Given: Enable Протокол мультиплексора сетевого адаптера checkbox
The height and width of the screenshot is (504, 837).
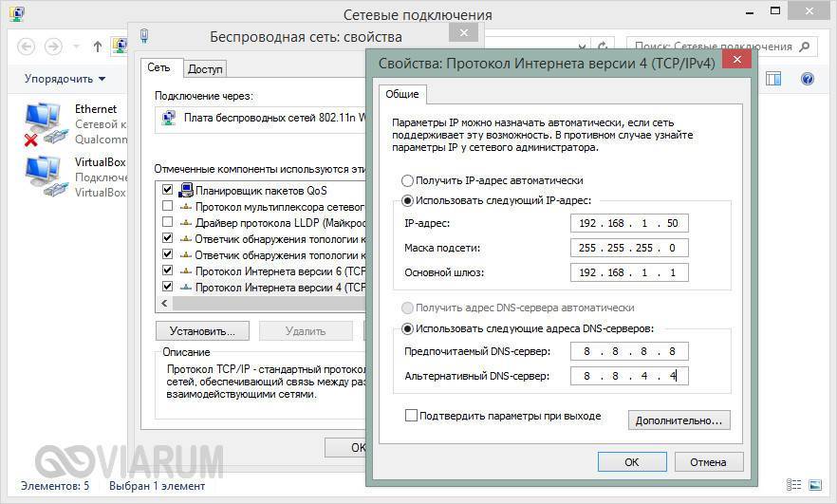Looking at the screenshot, I should [x=168, y=206].
